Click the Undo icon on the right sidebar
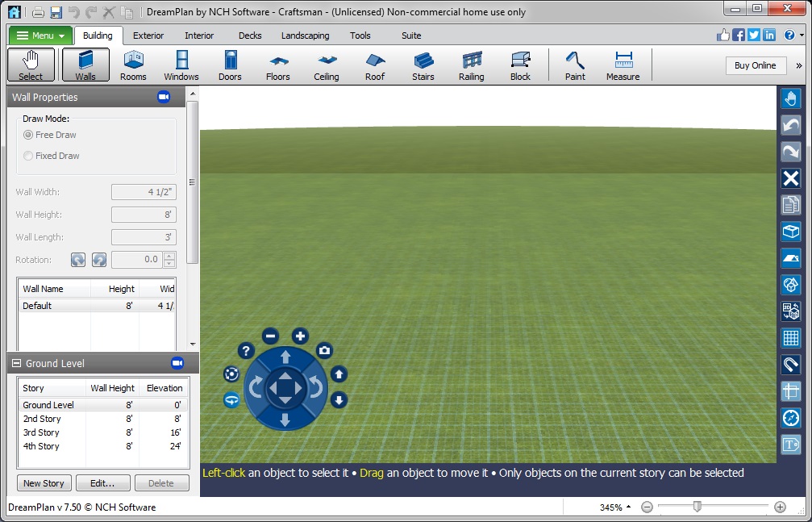812x522 pixels. pyautogui.click(x=790, y=125)
